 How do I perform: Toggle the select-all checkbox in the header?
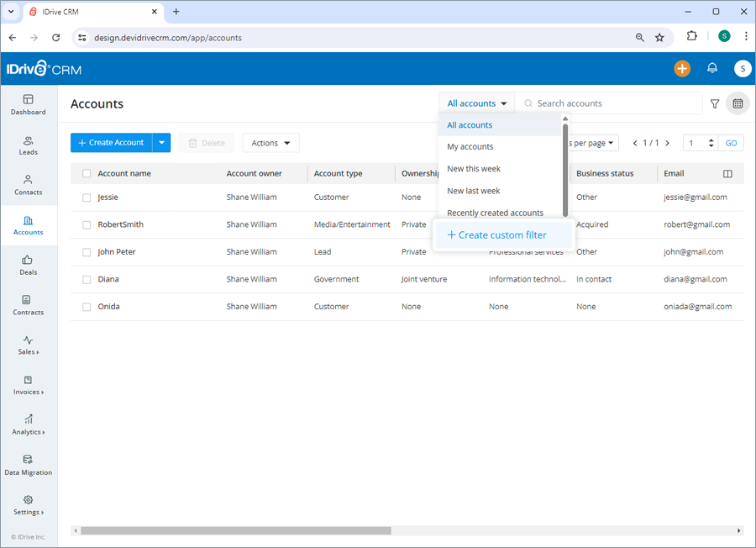[x=87, y=172]
